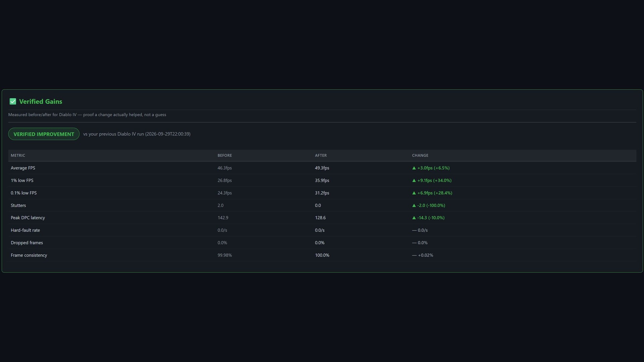Image resolution: width=644 pixels, height=362 pixels.
Task: Click the 35.9fps after value
Action: click(322, 180)
